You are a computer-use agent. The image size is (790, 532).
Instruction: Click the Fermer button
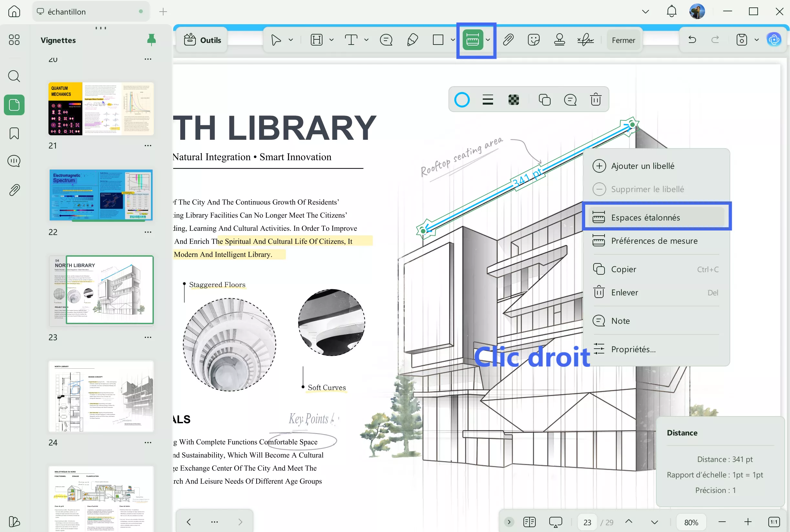pos(623,40)
